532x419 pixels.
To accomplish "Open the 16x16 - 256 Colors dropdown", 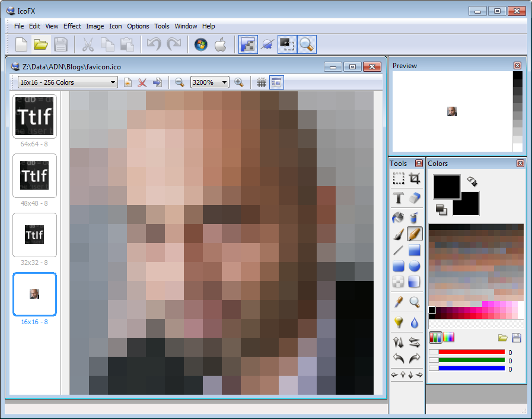I will [68, 82].
